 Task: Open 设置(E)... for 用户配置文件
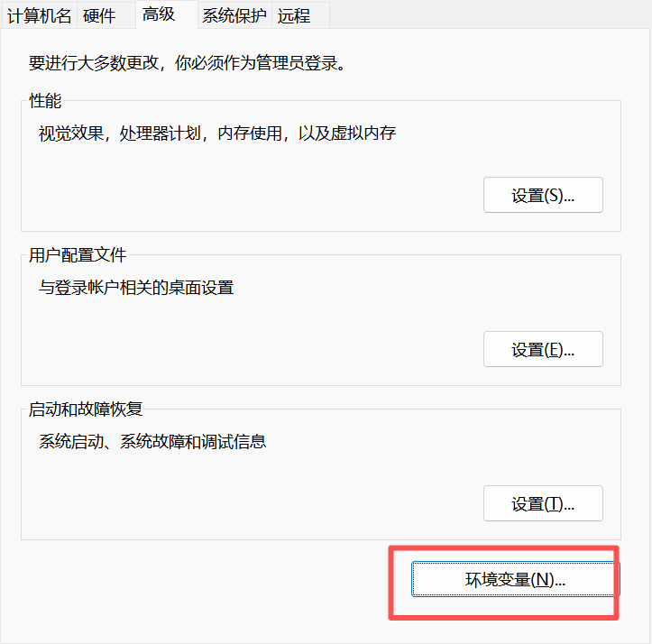coord(543,349)
